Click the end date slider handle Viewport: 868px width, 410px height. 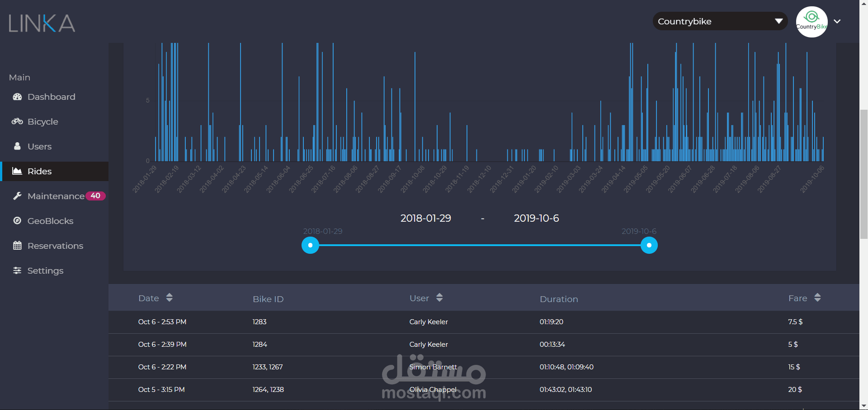pos(649,245)
